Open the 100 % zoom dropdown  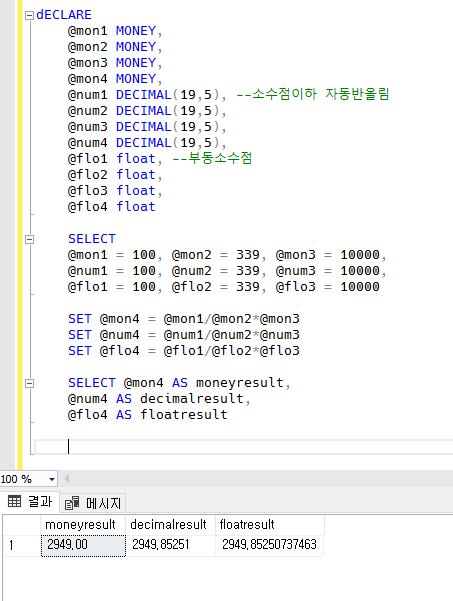tap(52, 479)
